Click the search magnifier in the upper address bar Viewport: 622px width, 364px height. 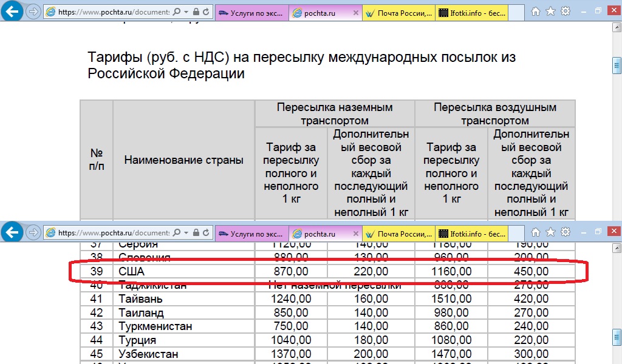[x=177, y=12]
